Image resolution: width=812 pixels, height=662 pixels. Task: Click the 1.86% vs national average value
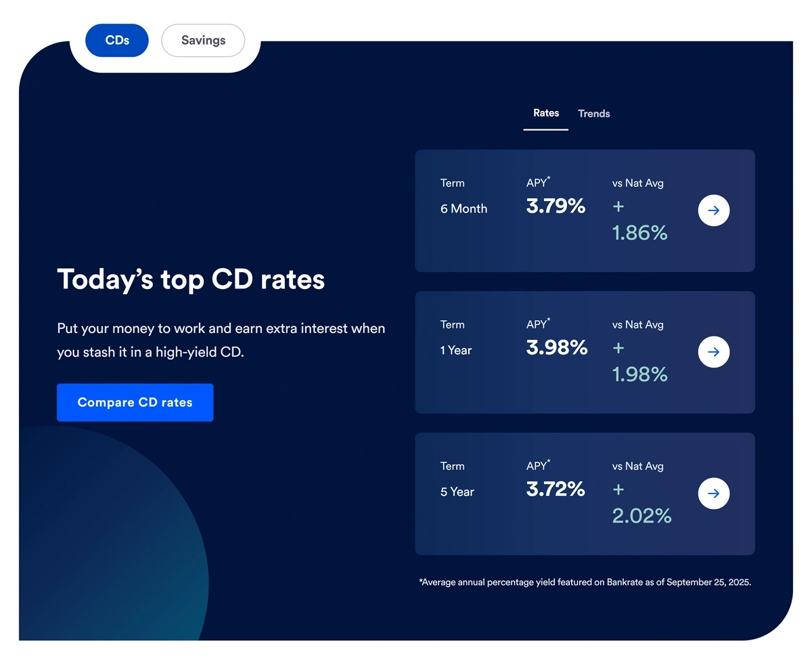(x=639, y=219)
